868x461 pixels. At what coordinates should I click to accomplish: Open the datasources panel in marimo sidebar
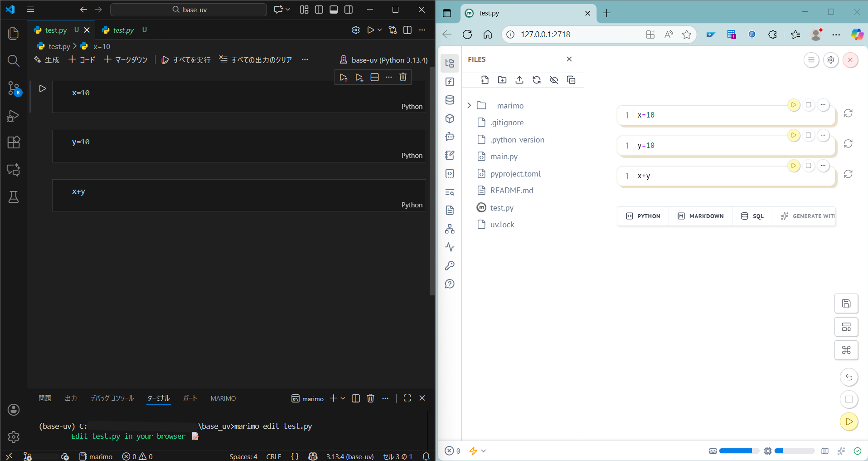click(x=450, y=100)
